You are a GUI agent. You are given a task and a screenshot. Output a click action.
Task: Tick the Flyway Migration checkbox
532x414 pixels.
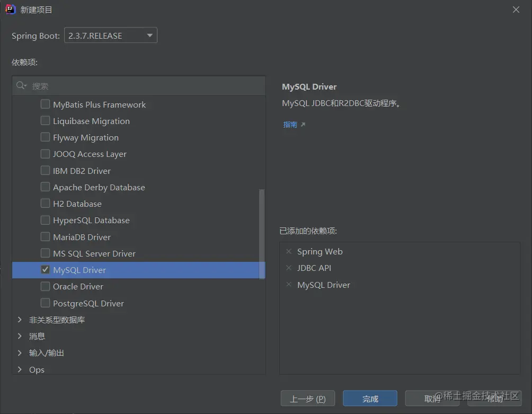(45, 137)
